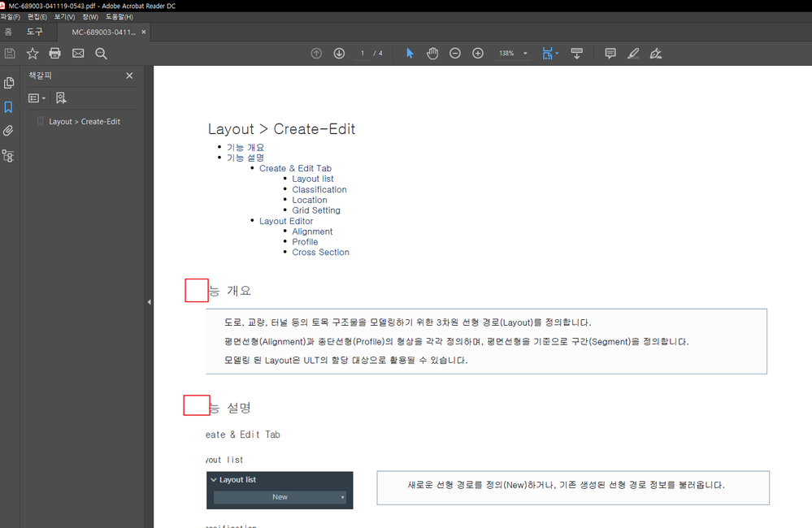Click the fit page scrolling icon
Image resolution: width=812 pixels, height=528 pixels.
click(547, 54)
